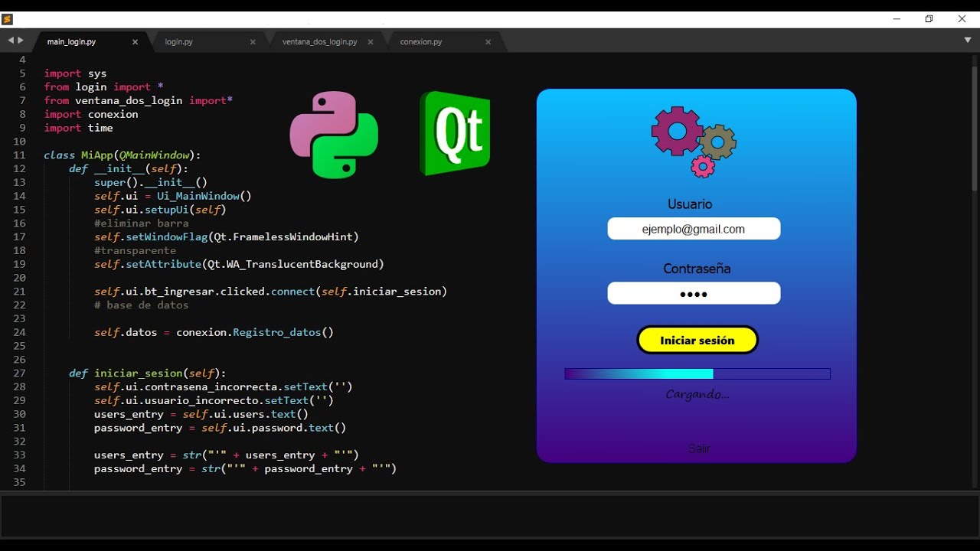Click the 'import time' line
980x551 pixels.
[x=78, y=128]
